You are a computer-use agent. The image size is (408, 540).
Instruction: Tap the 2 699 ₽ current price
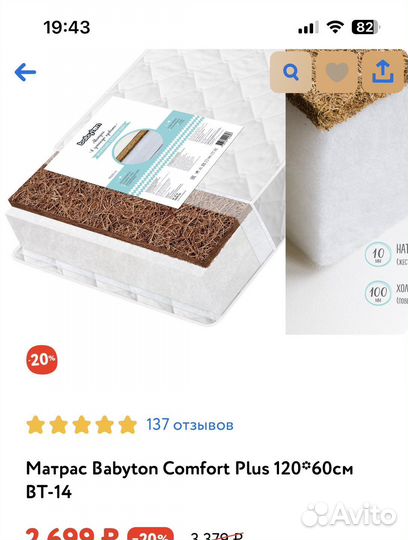click(72, 534)
